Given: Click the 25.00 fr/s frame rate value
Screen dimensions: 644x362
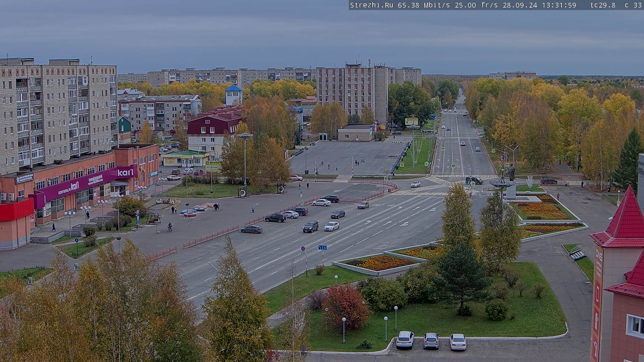Looking at the screenshot, I should [x=476, y=5].
